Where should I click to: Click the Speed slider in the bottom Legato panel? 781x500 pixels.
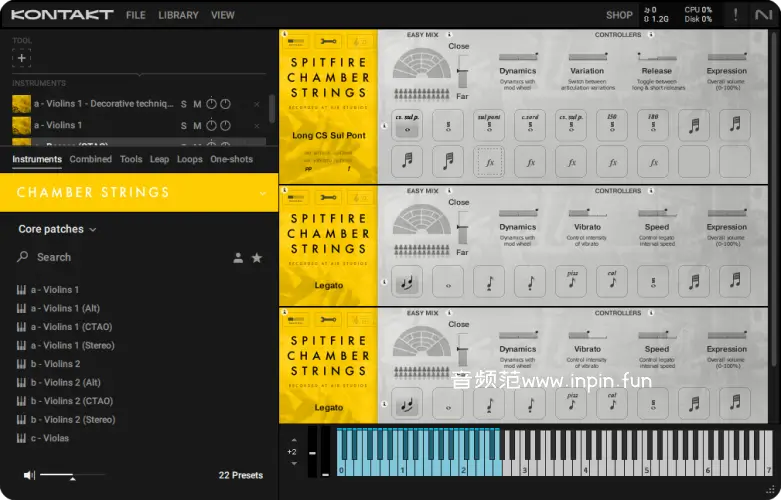click(657, 335)
